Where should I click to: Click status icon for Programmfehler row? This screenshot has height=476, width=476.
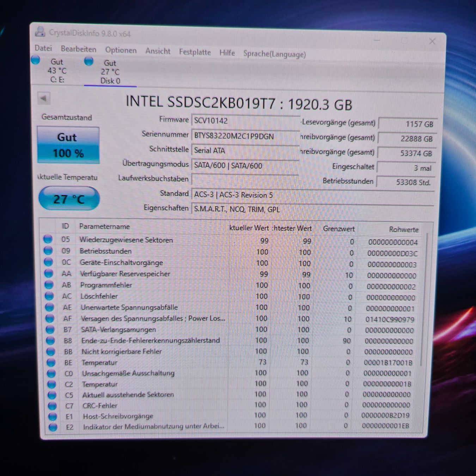click(49, 285)
